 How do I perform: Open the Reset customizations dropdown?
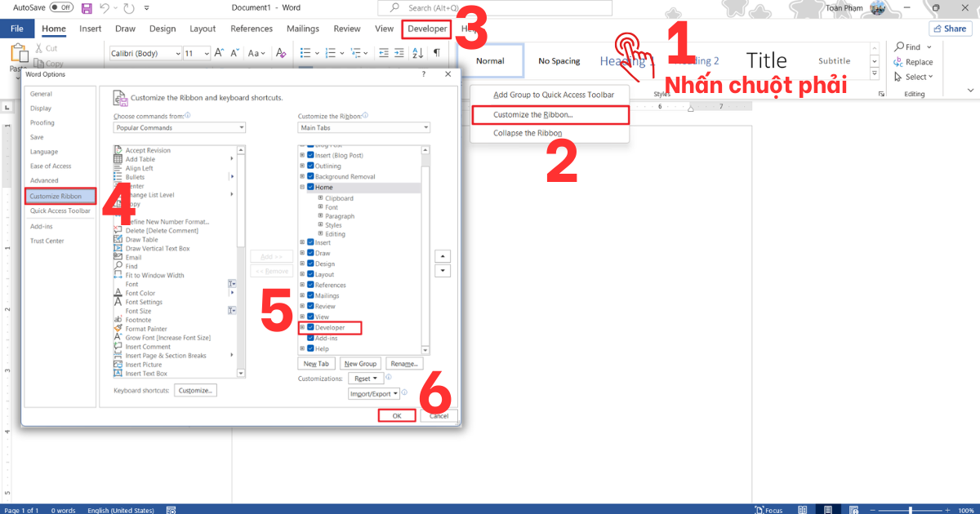(365, 379)
